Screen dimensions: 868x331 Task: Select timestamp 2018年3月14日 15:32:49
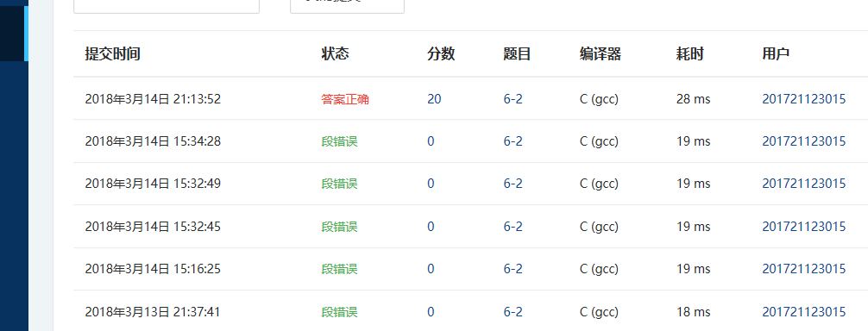(x=153, y=184)
